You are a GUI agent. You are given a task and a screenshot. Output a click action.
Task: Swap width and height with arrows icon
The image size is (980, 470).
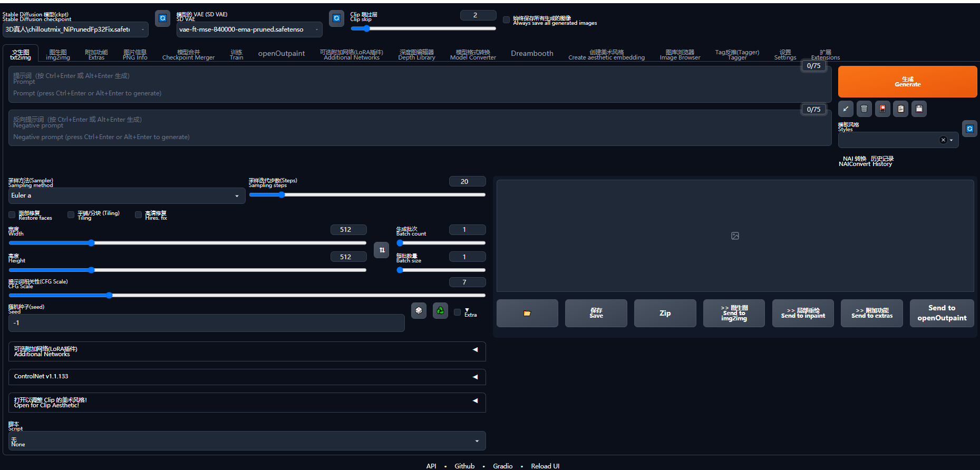coord(382,250)
